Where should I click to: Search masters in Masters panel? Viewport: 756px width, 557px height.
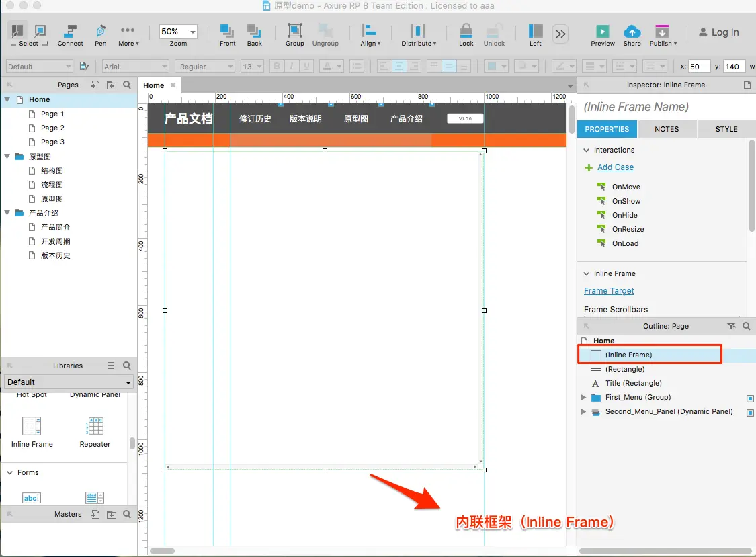click(127, 514)
